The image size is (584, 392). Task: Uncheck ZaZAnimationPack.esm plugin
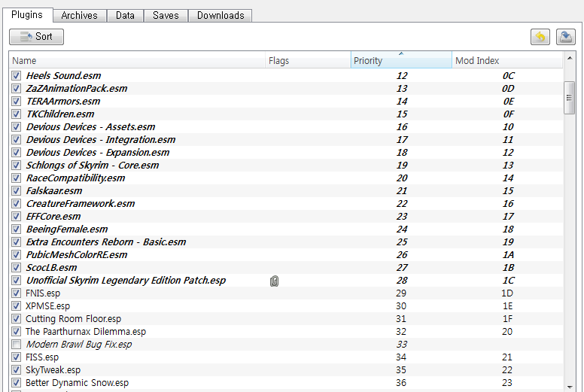[16, 89]
